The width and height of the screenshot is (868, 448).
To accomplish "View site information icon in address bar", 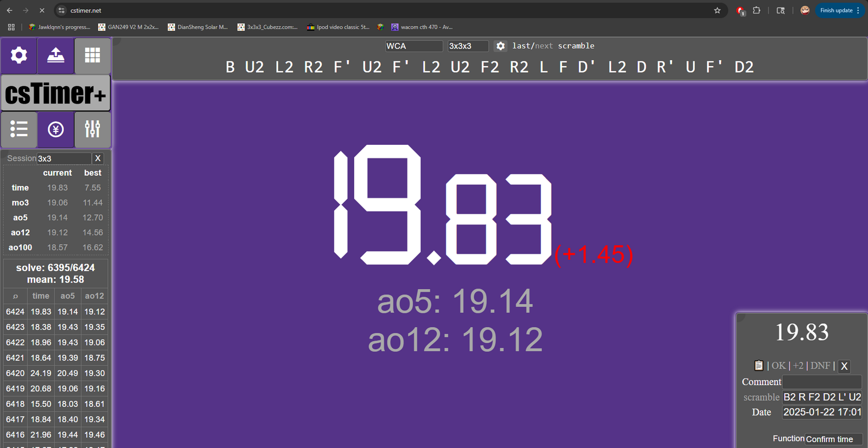I will [62, 10].
